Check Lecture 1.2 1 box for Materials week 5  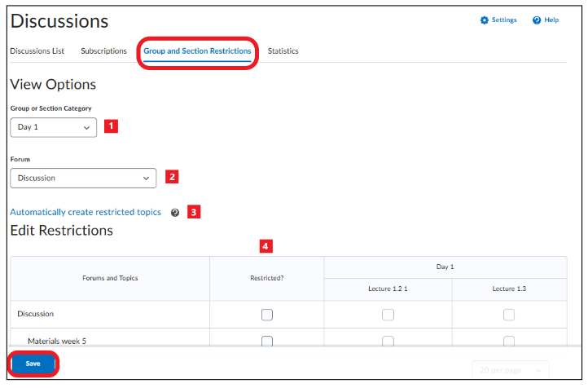(388, 342)
